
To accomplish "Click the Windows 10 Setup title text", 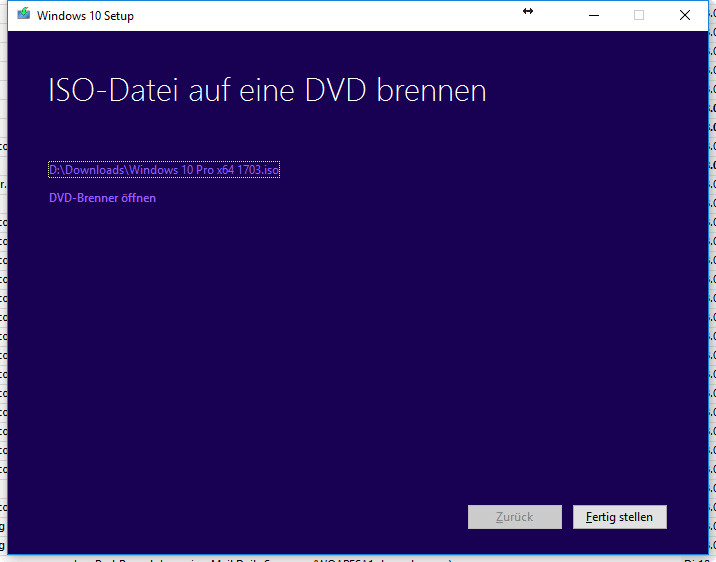I will (x=85, y=16).
